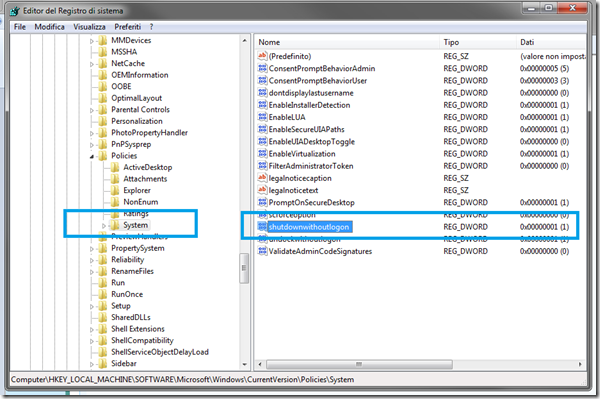Select the ShellServiceObjectDelayLoad key
The width and height of the screenshot is (600, 399).
pos(160,352)
